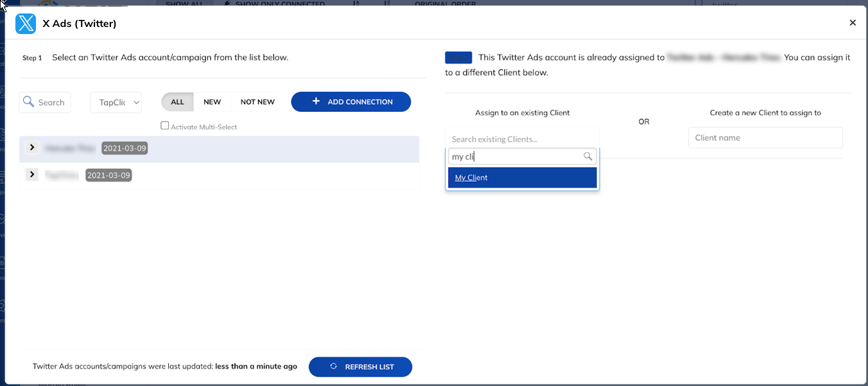Click the 'Create a new Client to assign to' label
This screenshot has height=386, width=868.
[765, 112]
